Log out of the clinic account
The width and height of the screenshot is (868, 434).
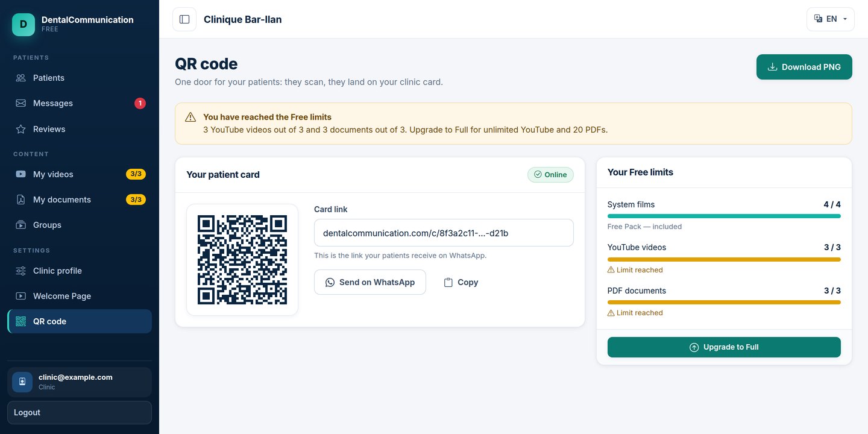[80, 412]
